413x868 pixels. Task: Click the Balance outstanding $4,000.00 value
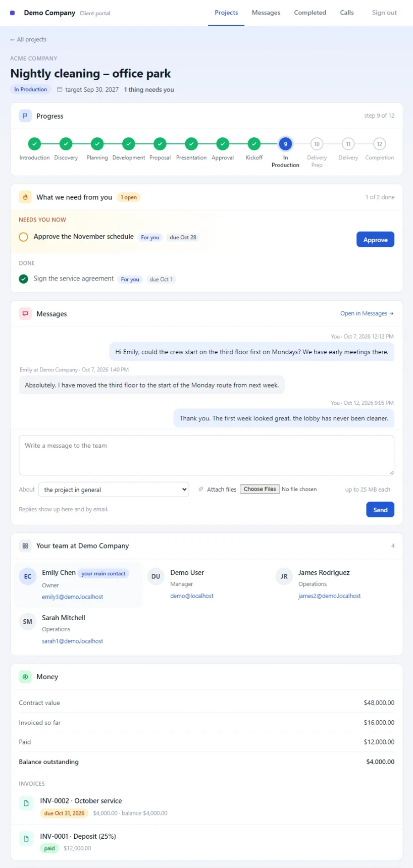(380, 762)
